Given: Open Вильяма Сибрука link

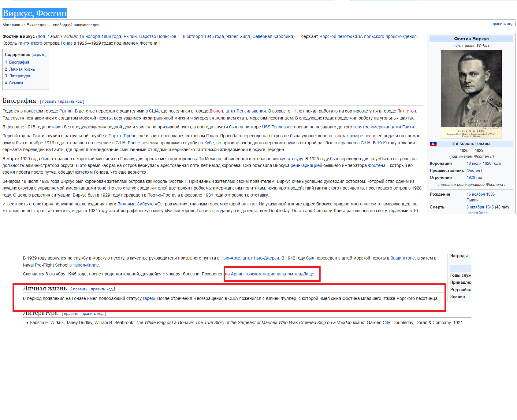Looking at the screenshot, I should [135, 204].
